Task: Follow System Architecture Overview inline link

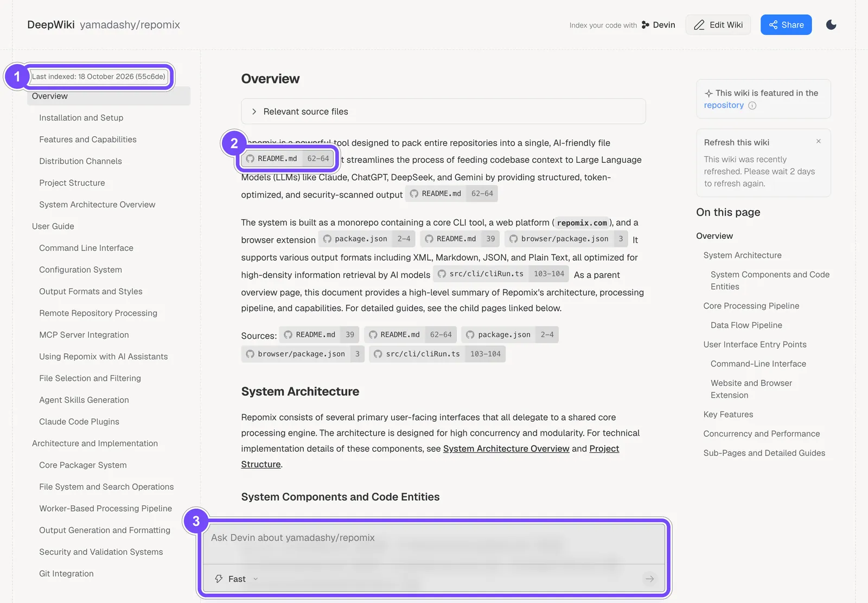Action: pos(506,448)
